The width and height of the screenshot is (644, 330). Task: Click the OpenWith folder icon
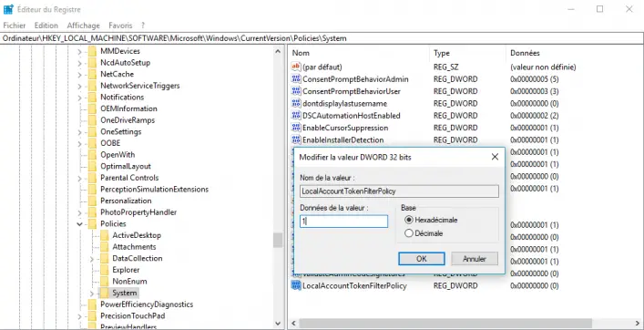point(92,155)
